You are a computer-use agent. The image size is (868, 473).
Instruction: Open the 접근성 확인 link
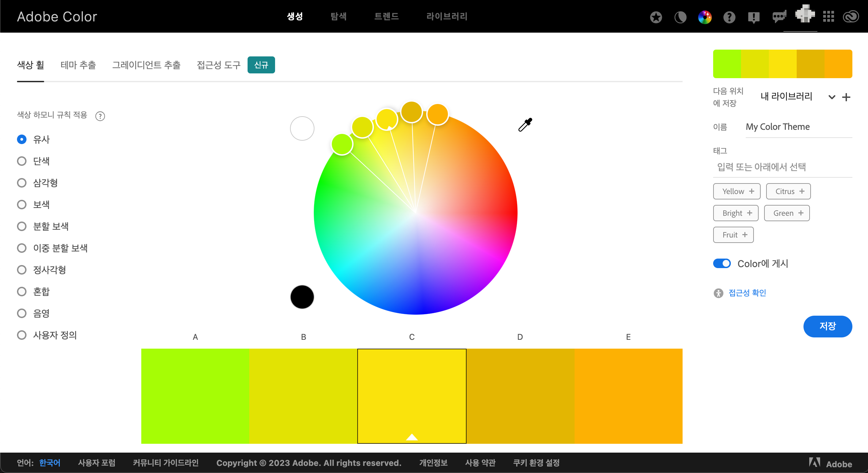point(747,293)
